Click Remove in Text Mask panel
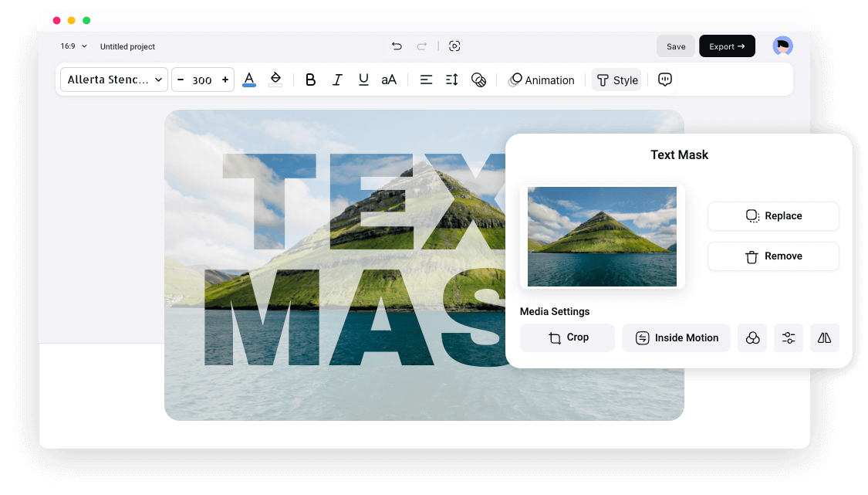The width and height of the screenshot is (868, 495). 773,256
